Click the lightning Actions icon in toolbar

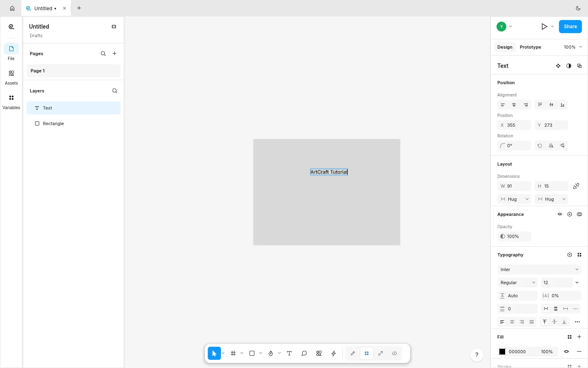coord(334,353)
